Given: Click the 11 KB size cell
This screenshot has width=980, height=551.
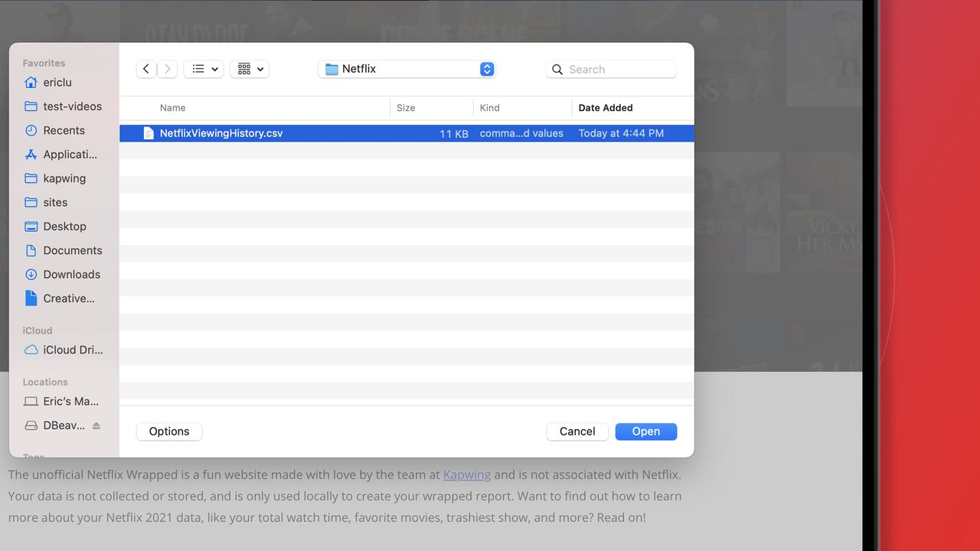Looking at the screenshot, I should [x=454, y=134].
